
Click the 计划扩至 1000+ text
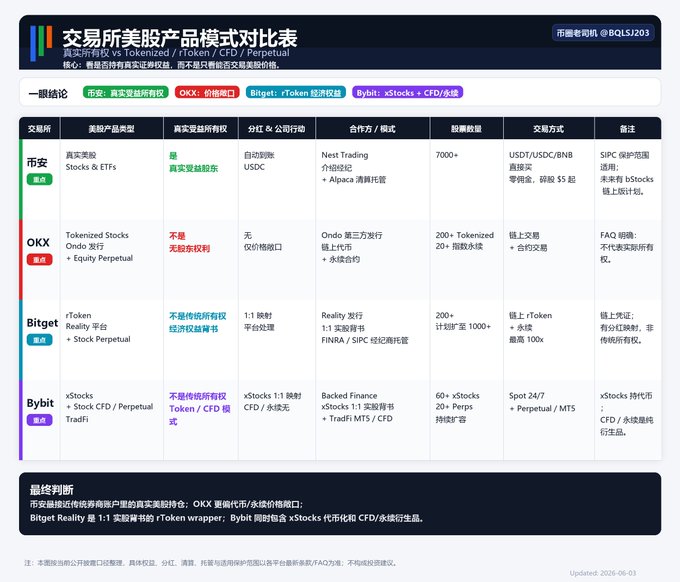click(x=463, y=326)
